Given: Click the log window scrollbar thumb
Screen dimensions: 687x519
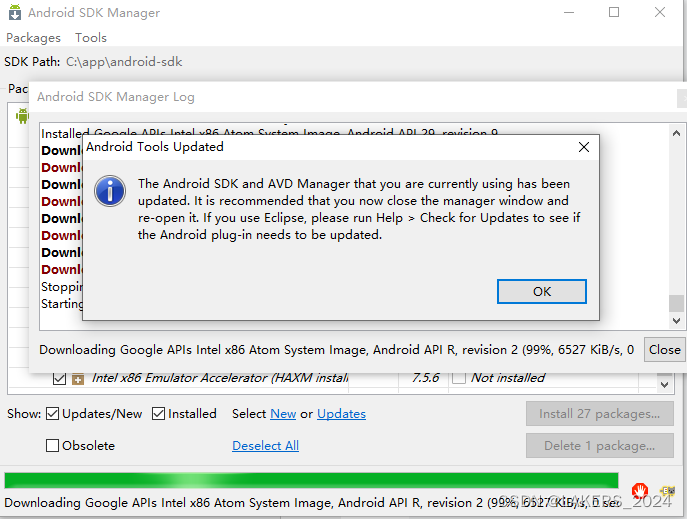Looking at the screenshot, I should [676, 303].
